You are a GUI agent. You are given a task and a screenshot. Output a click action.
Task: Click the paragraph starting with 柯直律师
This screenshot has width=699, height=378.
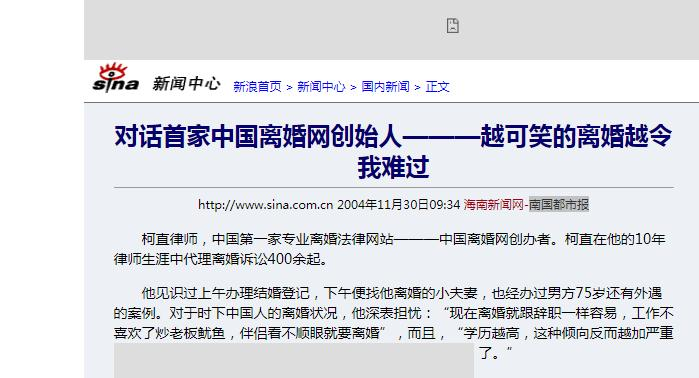[393, 249]
